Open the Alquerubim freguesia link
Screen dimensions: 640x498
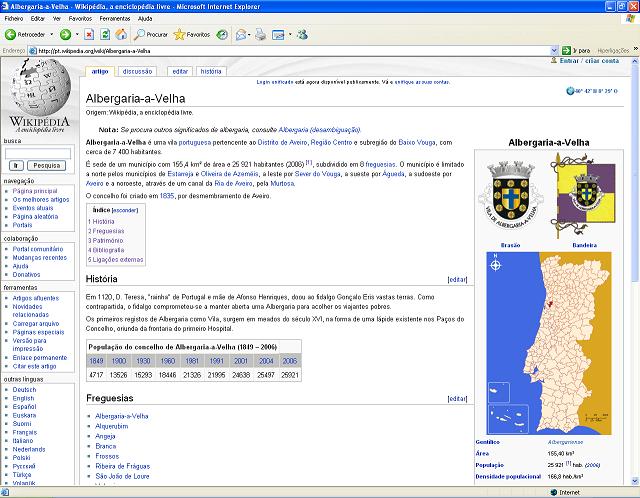(x=111, y=426)
